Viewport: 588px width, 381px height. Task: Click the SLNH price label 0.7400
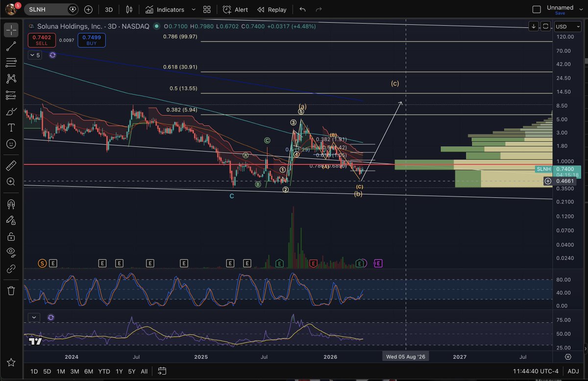tap(557, 168)
